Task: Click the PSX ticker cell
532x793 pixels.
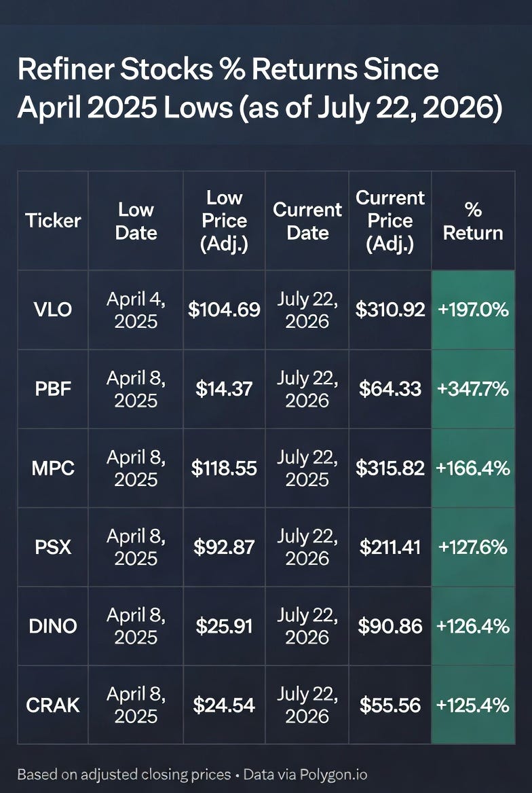Action: pos(53,547)
